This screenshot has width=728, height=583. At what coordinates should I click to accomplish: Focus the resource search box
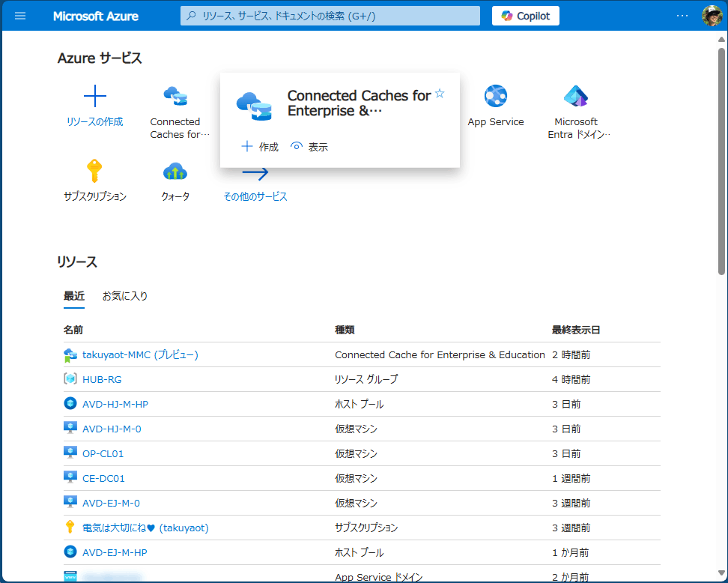[x=330, y=16]
